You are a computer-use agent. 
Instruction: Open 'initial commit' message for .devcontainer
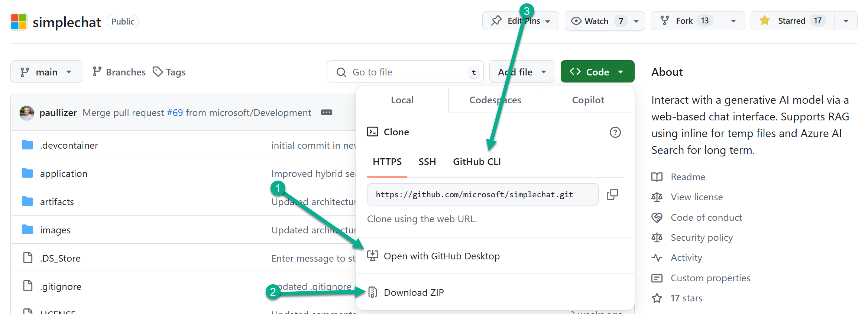click(x=313, y=145)
